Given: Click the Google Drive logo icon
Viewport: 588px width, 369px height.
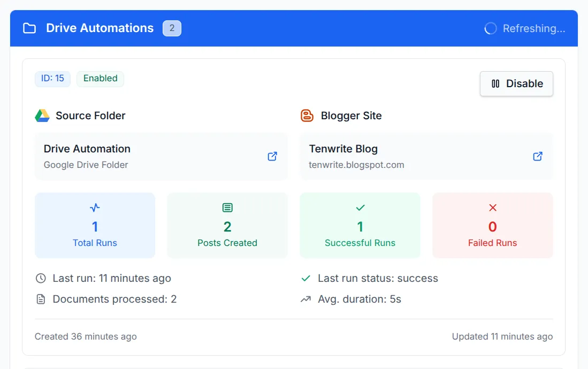Looking at the screenshot, I should coord(42,116).
